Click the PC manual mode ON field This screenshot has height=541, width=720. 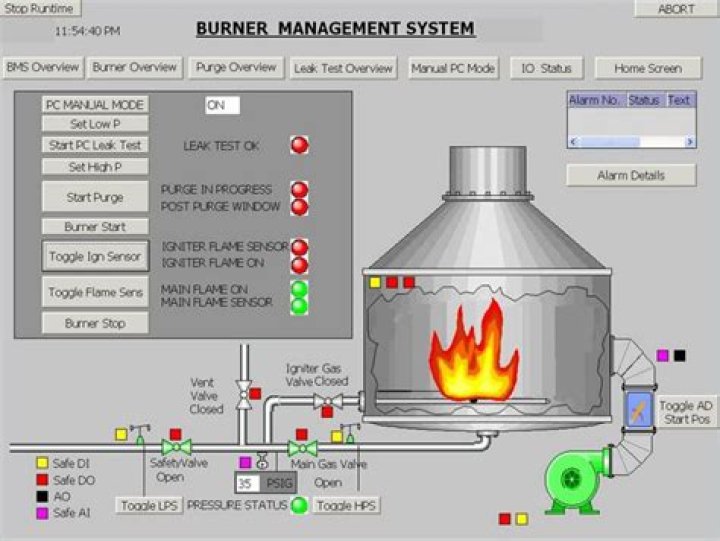point(223,105)
